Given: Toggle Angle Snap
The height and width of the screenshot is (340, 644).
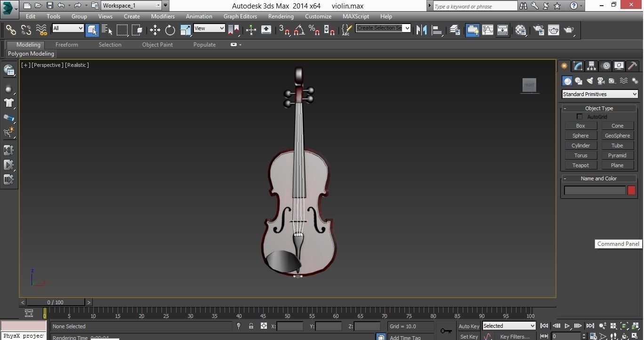Looking at the screenshot, I should (299, 30).
